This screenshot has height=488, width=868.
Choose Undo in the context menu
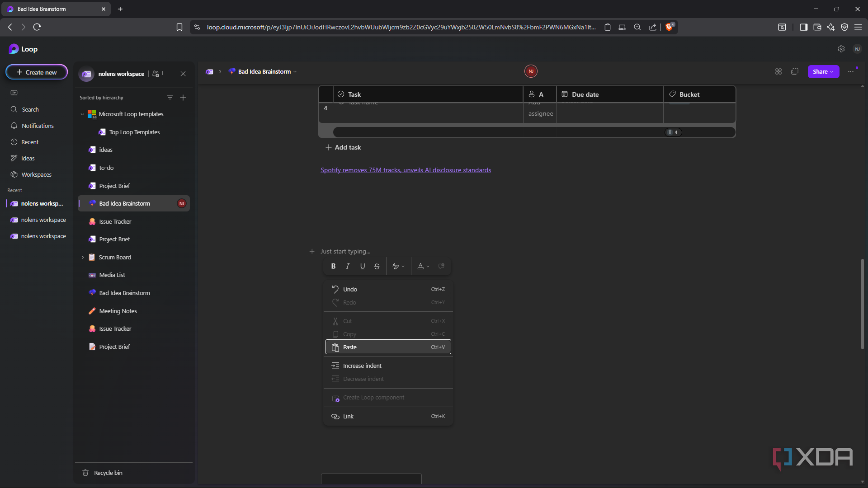tap(388, 289)
